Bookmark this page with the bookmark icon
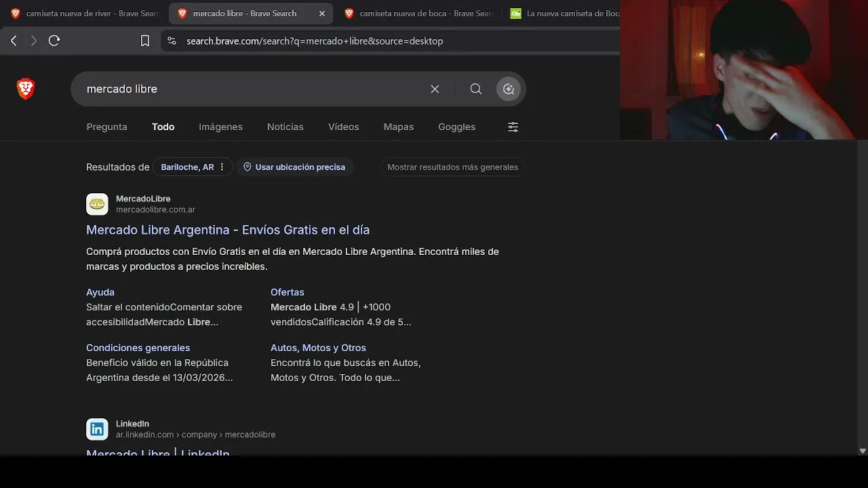Viewport: 868px width, 488px height. pyautogui.click(x=145, y=41)
